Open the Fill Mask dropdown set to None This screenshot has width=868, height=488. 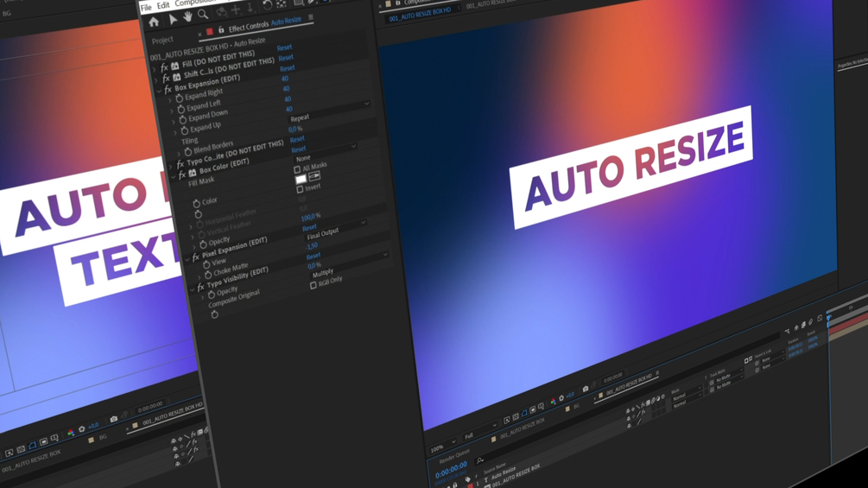(326, 153)
